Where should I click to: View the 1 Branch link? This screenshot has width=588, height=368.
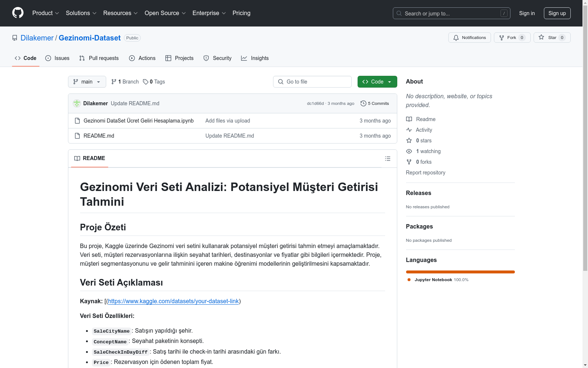pyautogui.click(x=125, y=82)
